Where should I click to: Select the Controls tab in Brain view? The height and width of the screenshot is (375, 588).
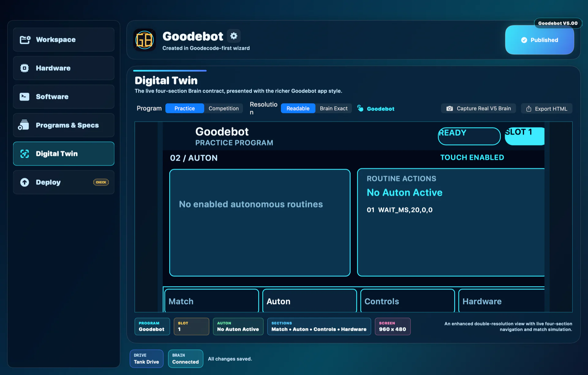(408, 301)
